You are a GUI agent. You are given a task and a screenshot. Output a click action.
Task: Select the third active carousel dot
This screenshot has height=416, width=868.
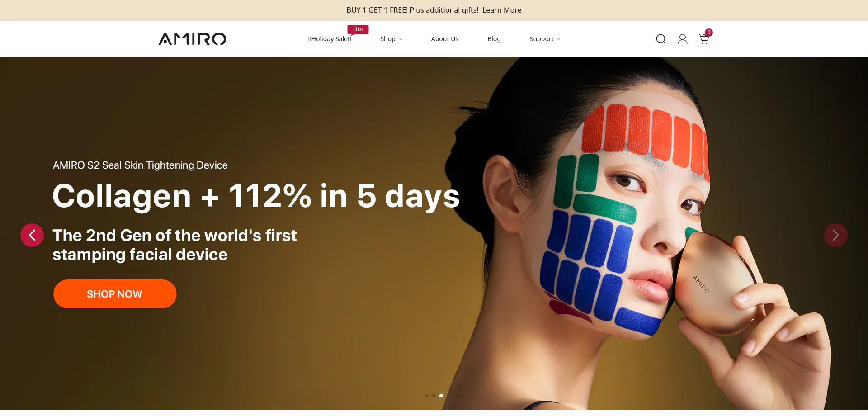coord(441,396)
